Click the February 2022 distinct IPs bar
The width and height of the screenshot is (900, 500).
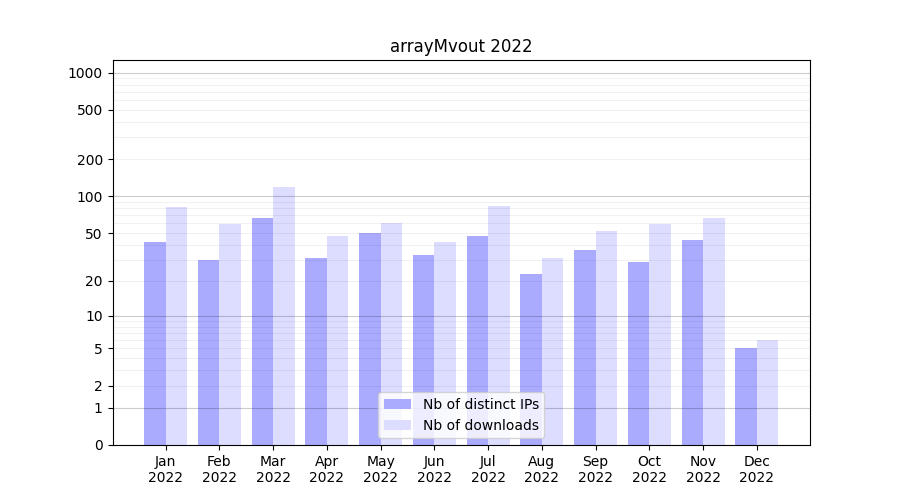(x=208, y=352)
